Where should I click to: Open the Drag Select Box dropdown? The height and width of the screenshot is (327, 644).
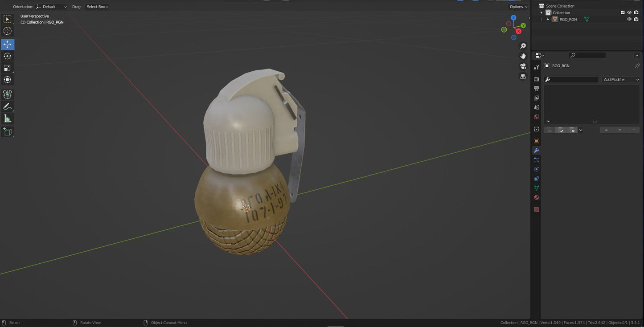tap(97, 7)
